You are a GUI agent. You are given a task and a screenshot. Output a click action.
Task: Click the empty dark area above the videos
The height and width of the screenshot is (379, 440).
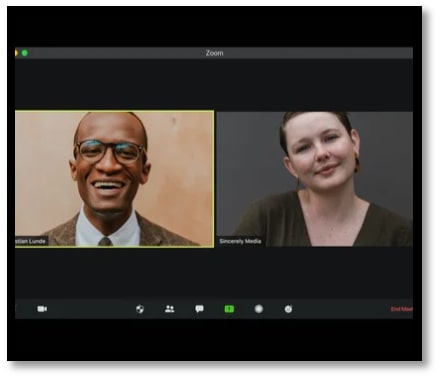coord(214,85)
